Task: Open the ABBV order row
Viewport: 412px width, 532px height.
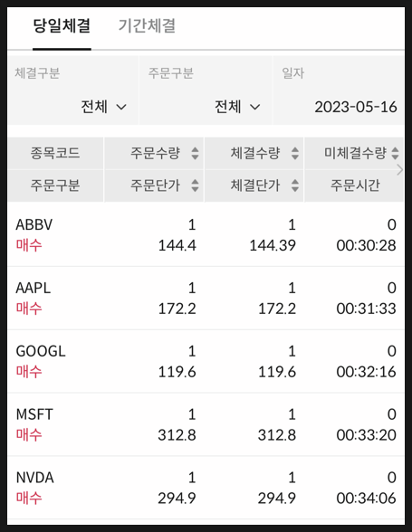Action: tap(206, 235)
